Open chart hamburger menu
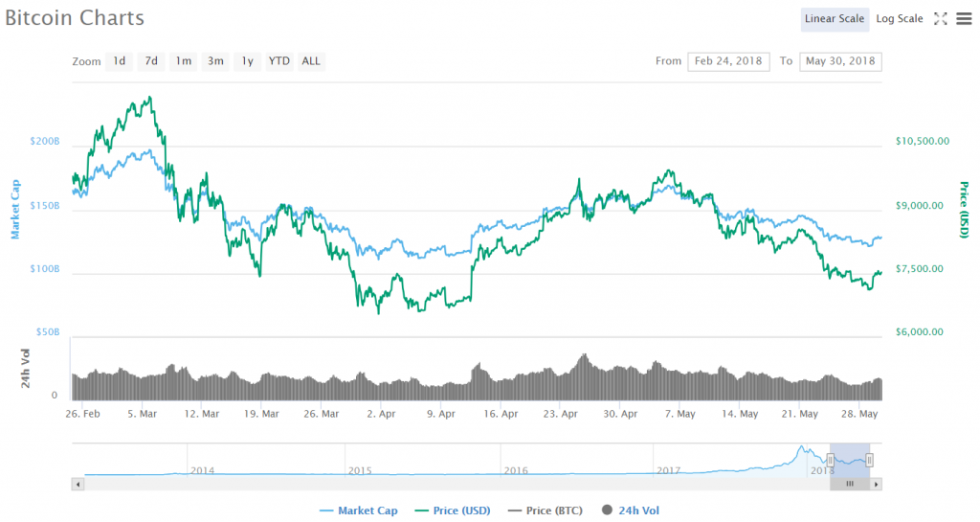980x522 pixels. pos(964,19)
